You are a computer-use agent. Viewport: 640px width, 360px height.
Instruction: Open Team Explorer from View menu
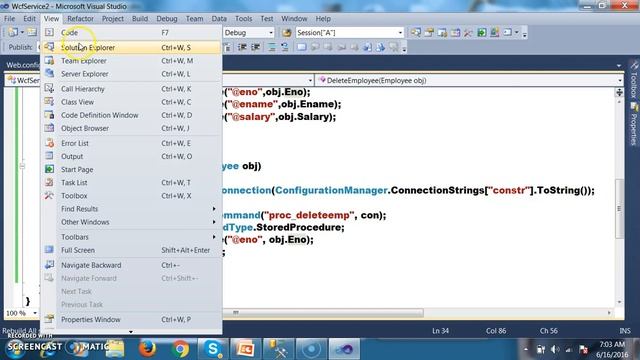pyautogui.click(x=131, y=60)
